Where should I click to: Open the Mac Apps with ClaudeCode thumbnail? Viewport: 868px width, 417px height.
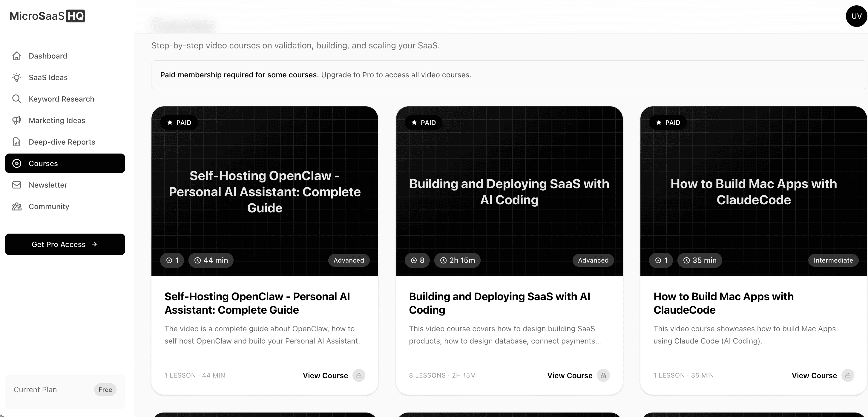point(753,191)
